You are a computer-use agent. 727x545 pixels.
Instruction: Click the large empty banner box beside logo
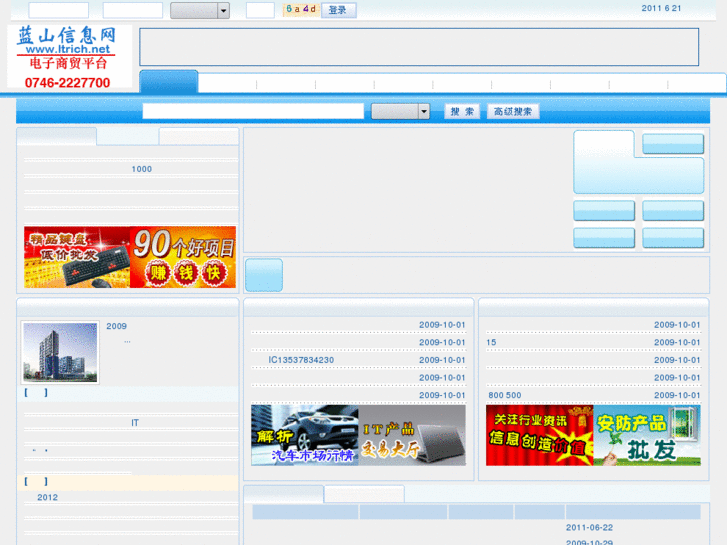click(x=419, y=47)
